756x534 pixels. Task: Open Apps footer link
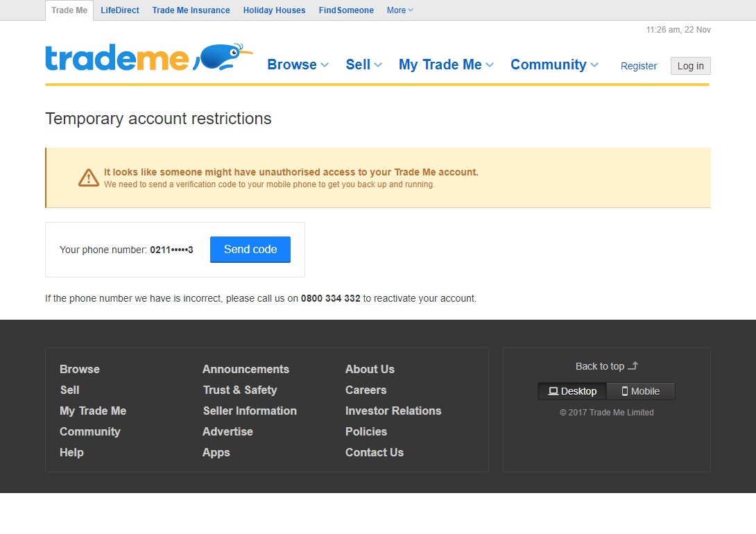(x=216, y=452)
